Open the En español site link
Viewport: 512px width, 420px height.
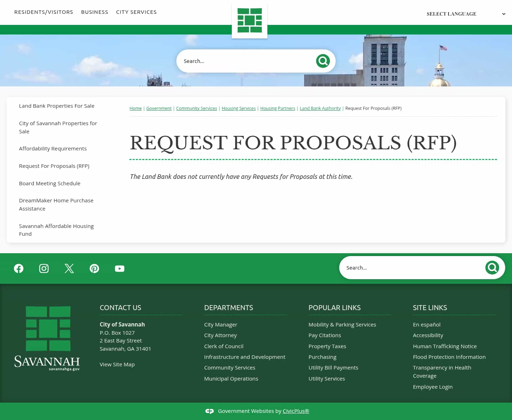coord(426,324)
